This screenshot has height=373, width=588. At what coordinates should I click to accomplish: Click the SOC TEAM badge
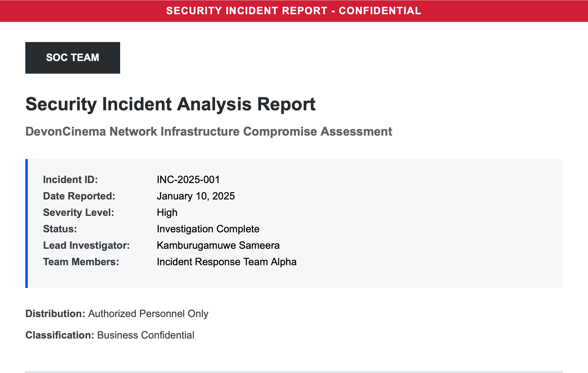[73, 58]
